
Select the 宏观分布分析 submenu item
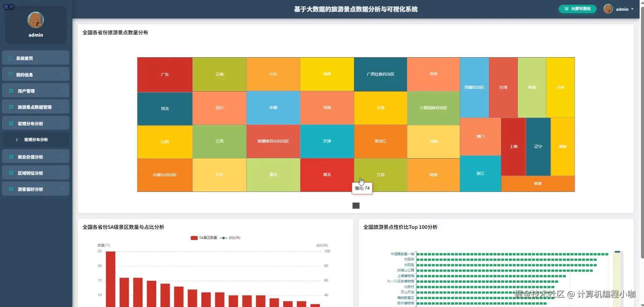point(36,139)
